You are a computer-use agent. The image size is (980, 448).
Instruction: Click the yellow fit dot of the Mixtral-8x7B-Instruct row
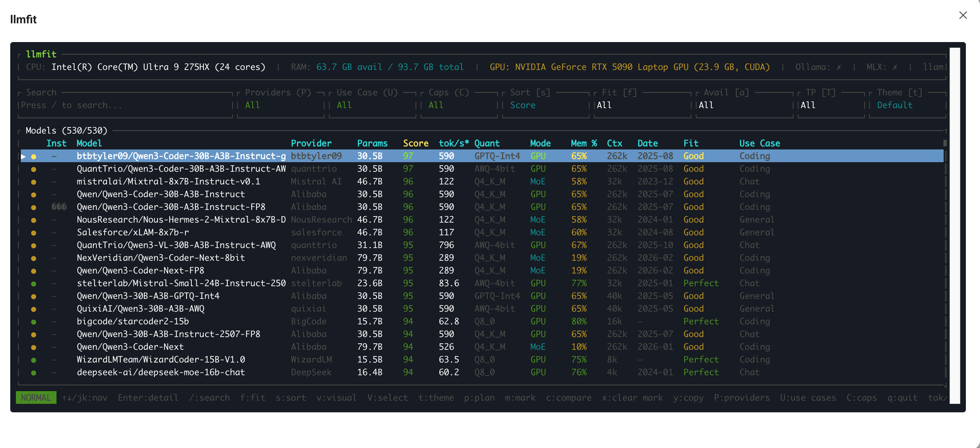pyautogui.click(x=34, y=182)
